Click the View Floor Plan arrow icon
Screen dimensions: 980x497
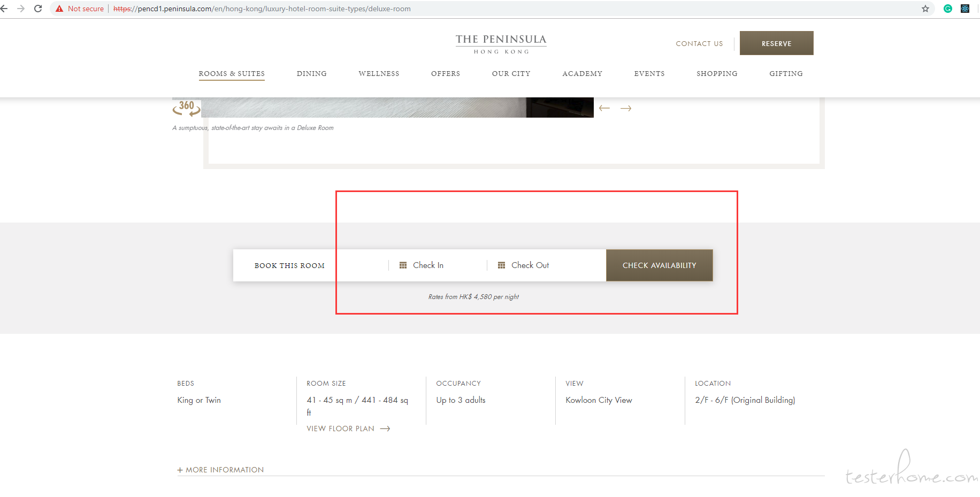(385, 429)
